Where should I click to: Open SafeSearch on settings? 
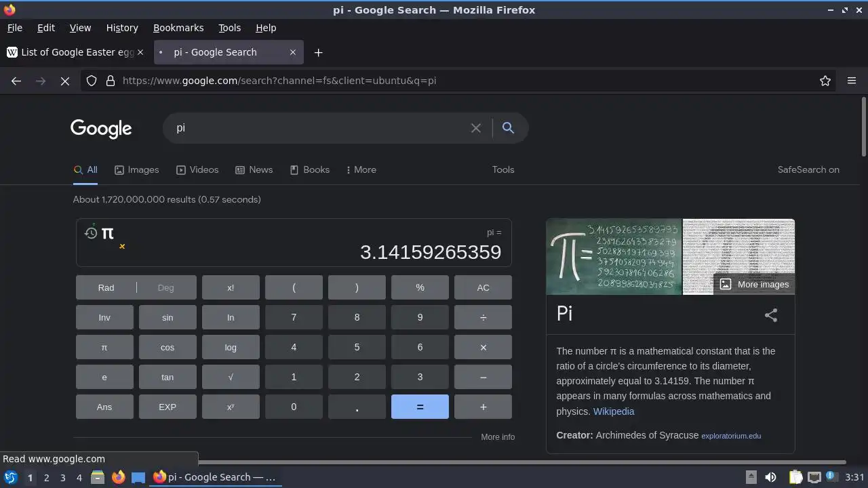(x=808, y=169)
